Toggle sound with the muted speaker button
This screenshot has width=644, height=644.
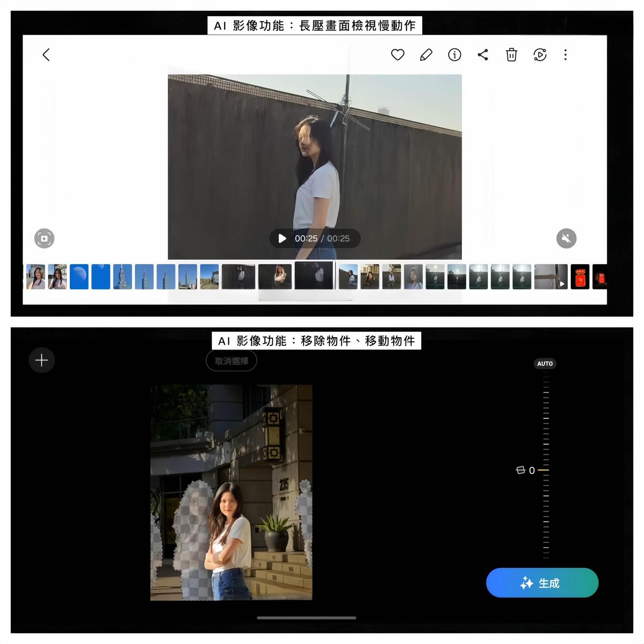[x=566, y=238]
